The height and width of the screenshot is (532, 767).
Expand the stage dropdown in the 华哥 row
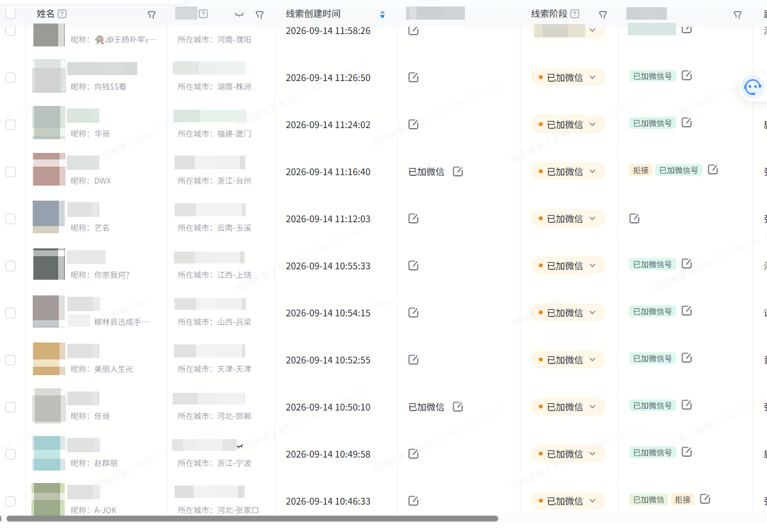(x=568, y=124)
